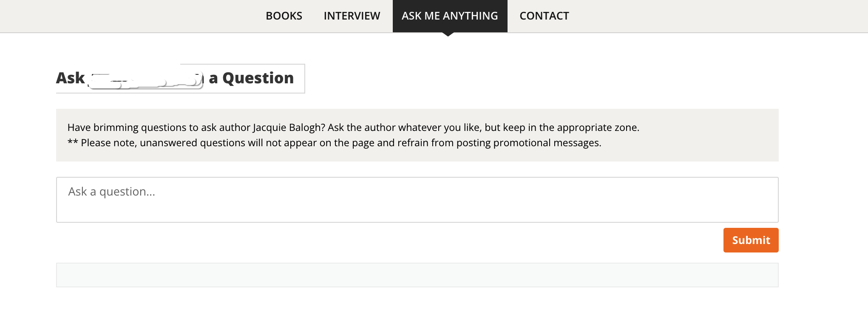Image resolution: width=868 pixels, height=312 pixels.
Task: Click the 'Ask a Question' heading
Action: pos(180,78)
